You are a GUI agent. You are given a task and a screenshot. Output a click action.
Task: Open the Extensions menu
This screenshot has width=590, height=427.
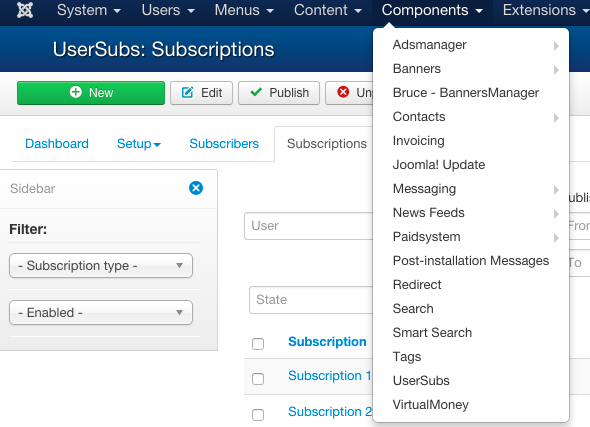[x=546, y=10]
